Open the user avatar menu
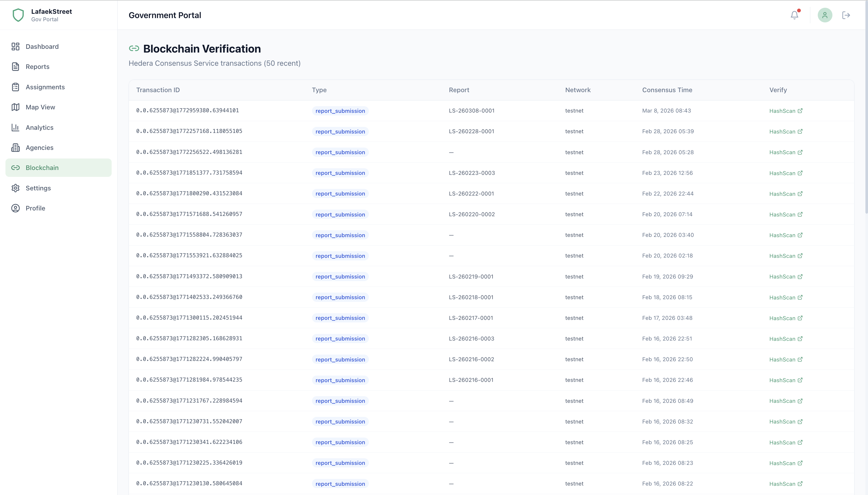This screenshot has height=495, width=868. point(825,15)
